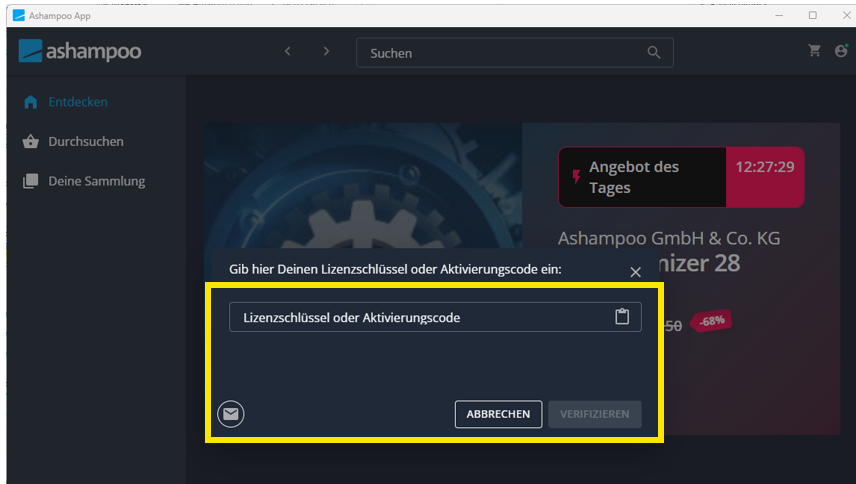Click the -68% discount badge
Viewport: 856px width, 484px height.
[711, 321]
